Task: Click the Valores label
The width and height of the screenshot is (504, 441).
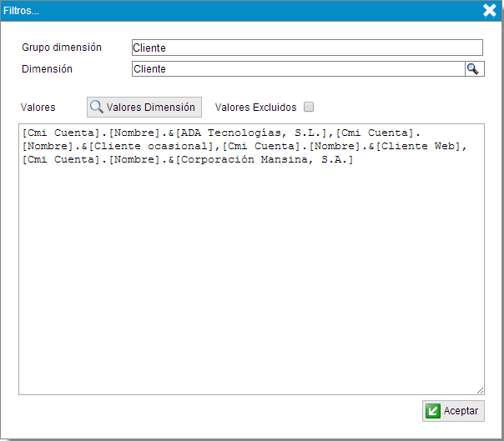Action: tap(38, 108)
